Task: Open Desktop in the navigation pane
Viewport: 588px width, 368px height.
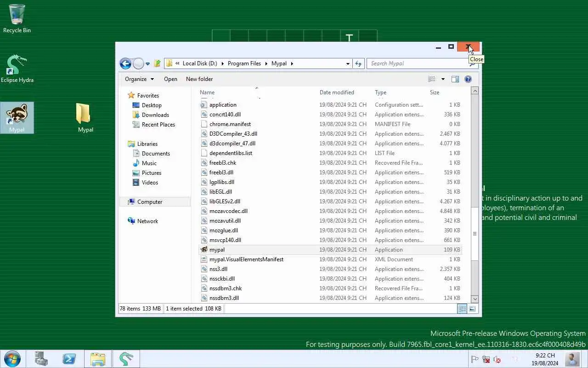Action: tap(152, 105)
